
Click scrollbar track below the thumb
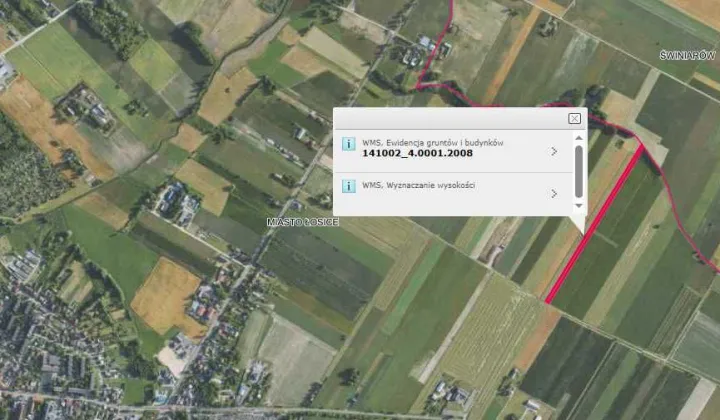[579, 200]
